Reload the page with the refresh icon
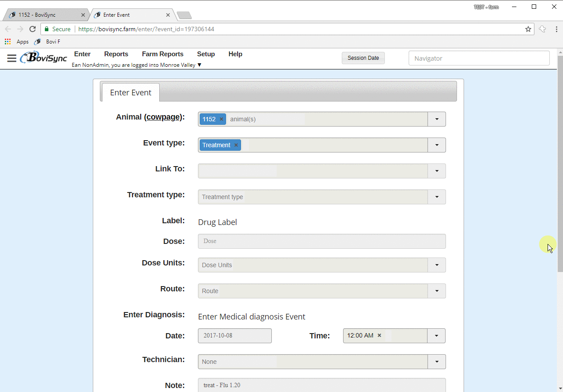This screenshot has height=392, width=563. 33,29
